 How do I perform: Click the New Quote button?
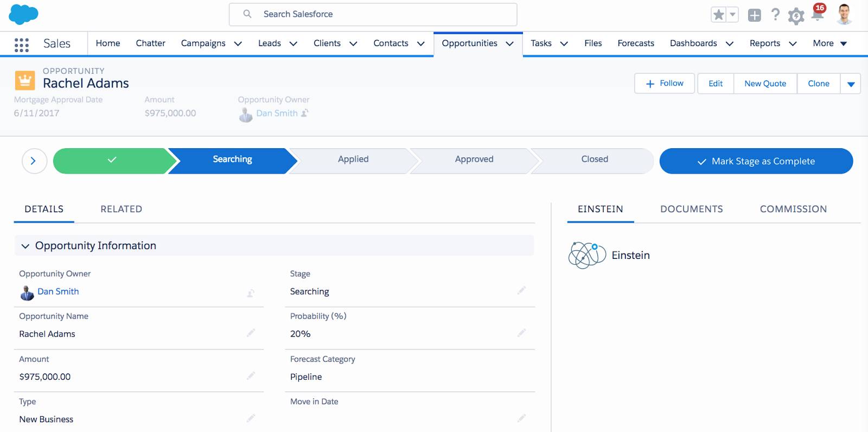click(765, 84)
